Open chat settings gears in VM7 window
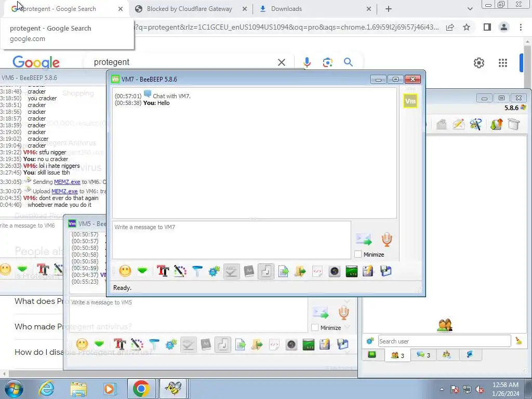532x399 pixels. [x=214, y=271]
